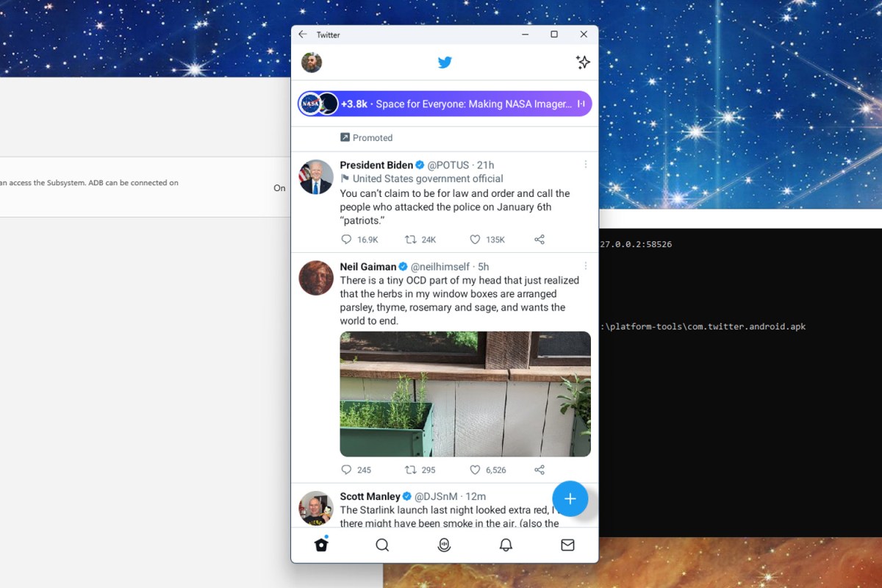Open the Messages envelope tab
Image resolution: width=882 pixels, height=588 pixels.
[x=567, y=545]
